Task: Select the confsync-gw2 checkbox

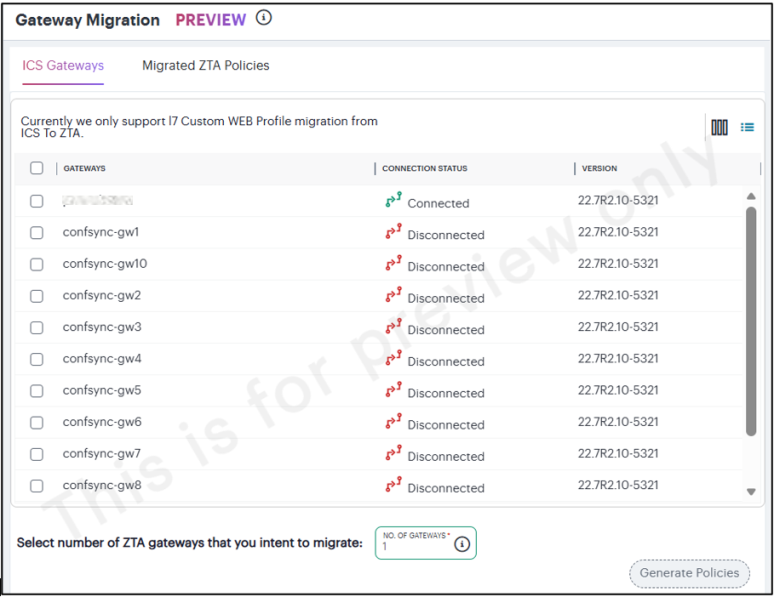Action: (x=37, y=296)
